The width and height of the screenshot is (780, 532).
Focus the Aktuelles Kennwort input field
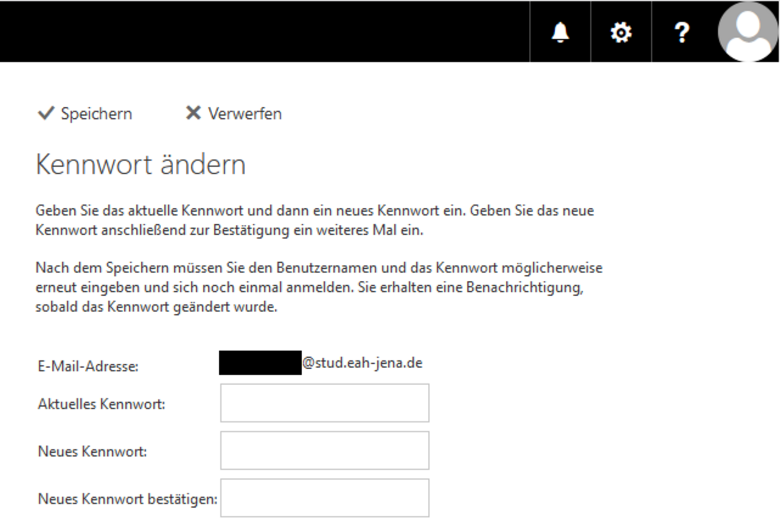click(325, 403)
